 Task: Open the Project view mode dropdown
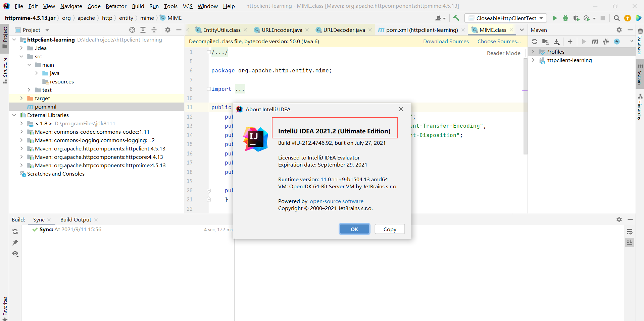(47, 30)
